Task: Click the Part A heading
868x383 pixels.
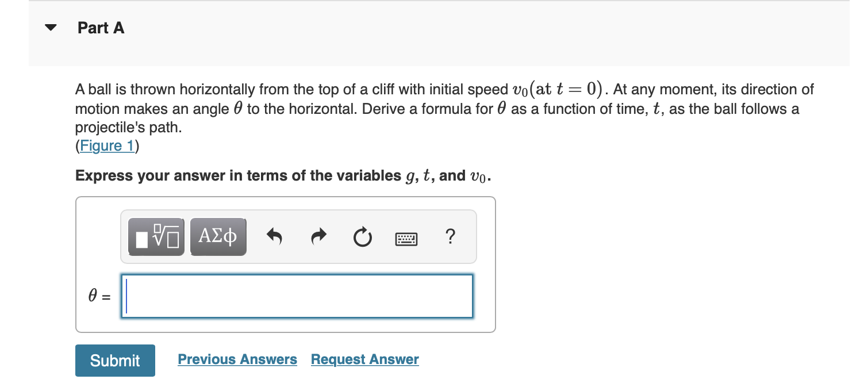Action: click(x=101, y=27)
